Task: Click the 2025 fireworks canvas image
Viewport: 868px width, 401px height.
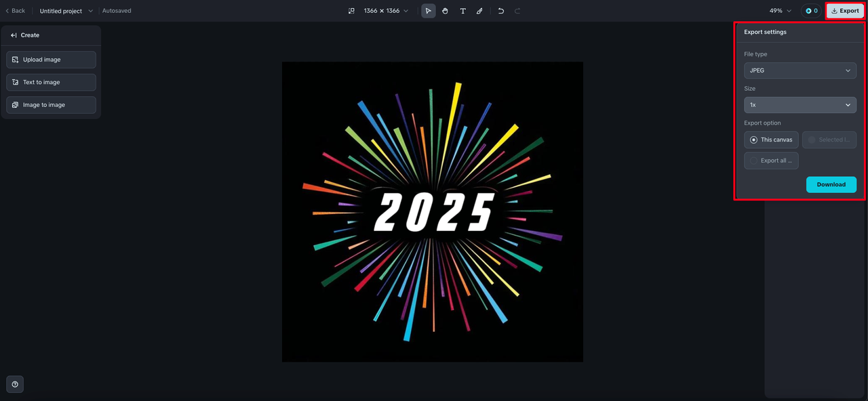Action: coord(433,212)
